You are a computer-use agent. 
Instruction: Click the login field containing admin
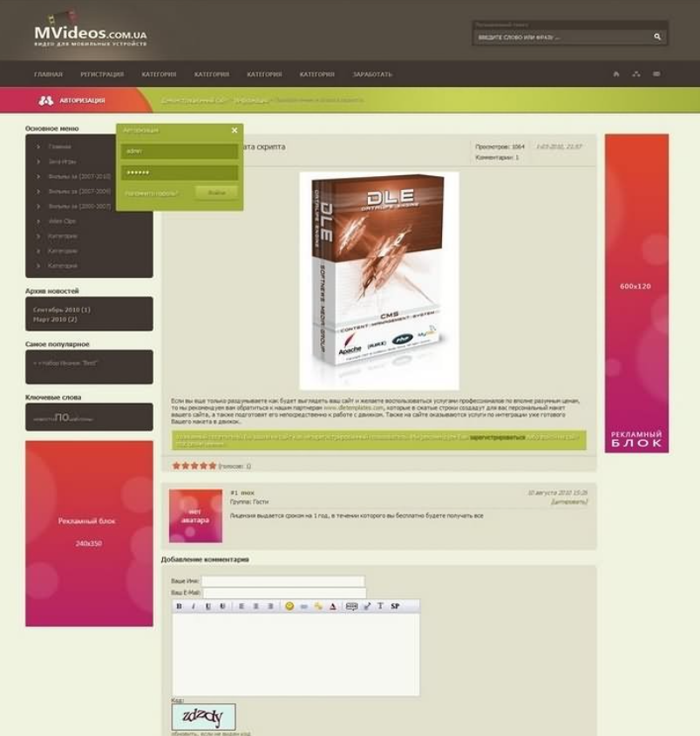(x=180, y=151)
